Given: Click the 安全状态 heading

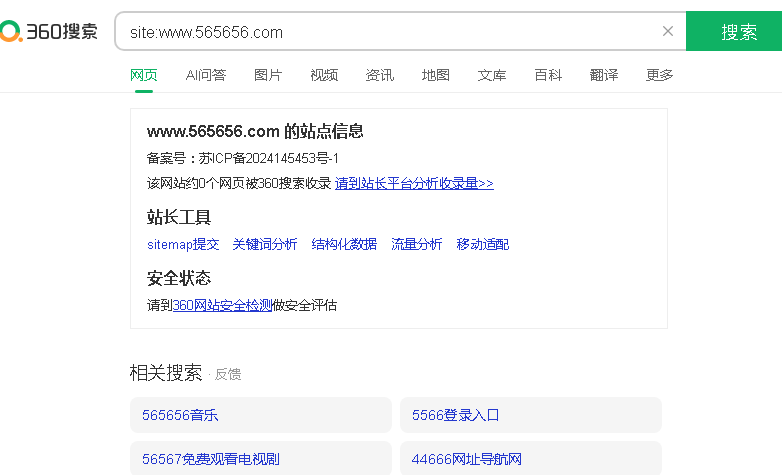Looking at the screenshot, I should point(179,278).
